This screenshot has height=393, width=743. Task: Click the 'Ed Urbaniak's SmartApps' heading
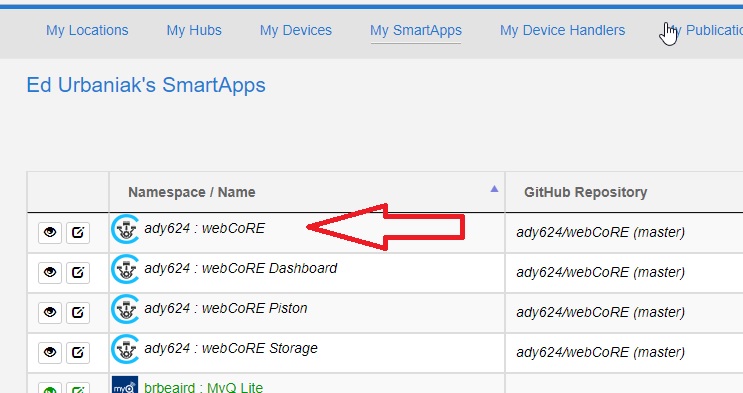pyautogui.click(x=146, y=85)
